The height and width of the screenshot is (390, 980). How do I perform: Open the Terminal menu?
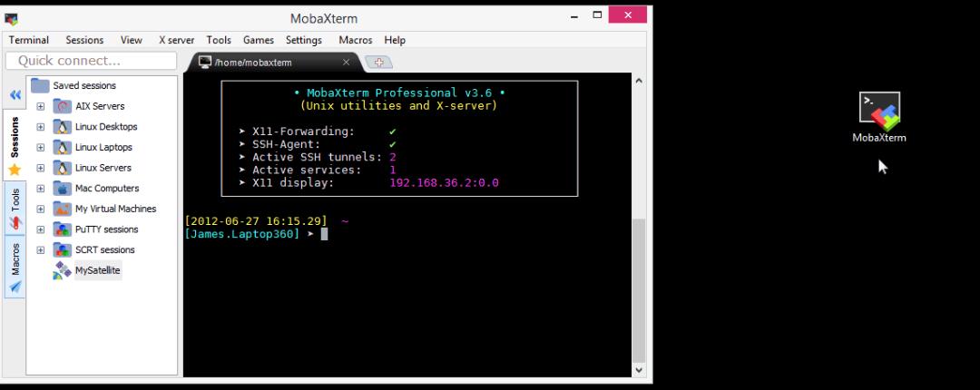tap(29, 40)
